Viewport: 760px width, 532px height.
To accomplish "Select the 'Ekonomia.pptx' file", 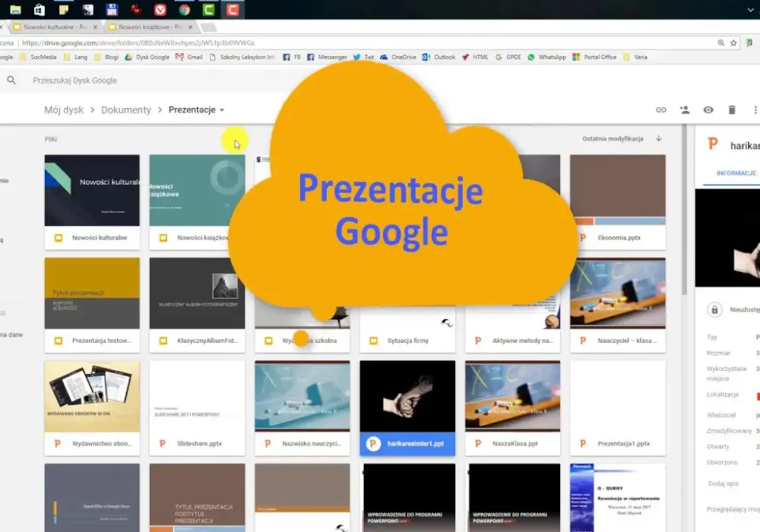I will pos(617,202).
